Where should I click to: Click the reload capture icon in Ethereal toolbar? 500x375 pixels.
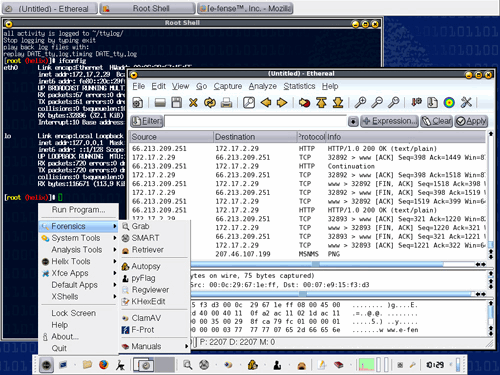[210, 103]
